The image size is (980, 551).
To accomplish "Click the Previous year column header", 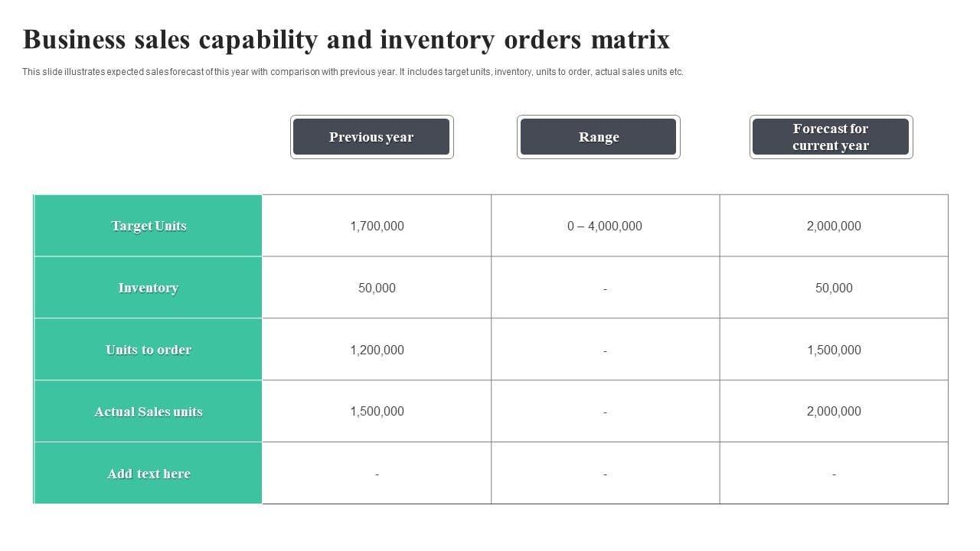I will tap(371, 137).
